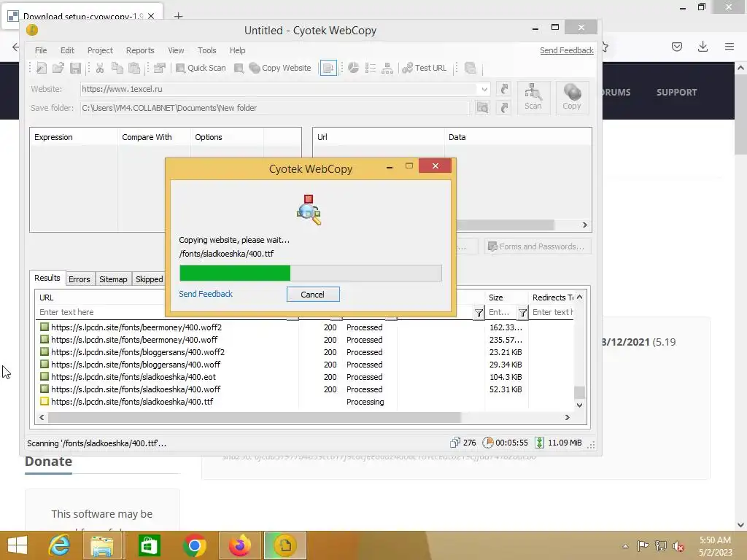Click the Test URL toolbar button

coord(425,68)
